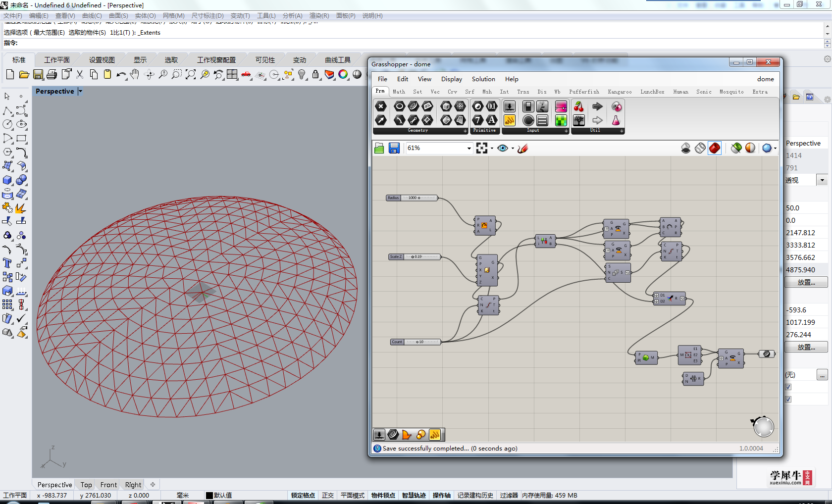Screen dimensions: 832x504
Task: Click the Sketch pencil icon in Grasshopper toolbar
Action: pos(522,148)
